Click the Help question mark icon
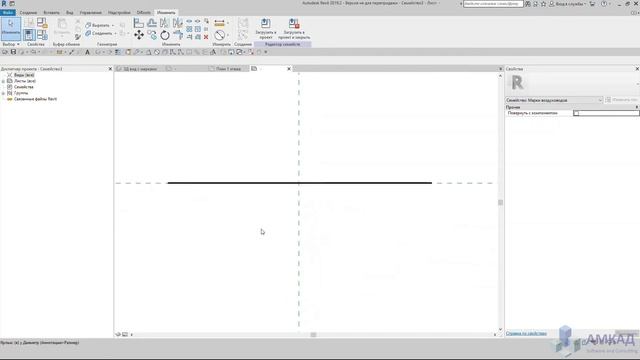640x360 pixels. 604,4
